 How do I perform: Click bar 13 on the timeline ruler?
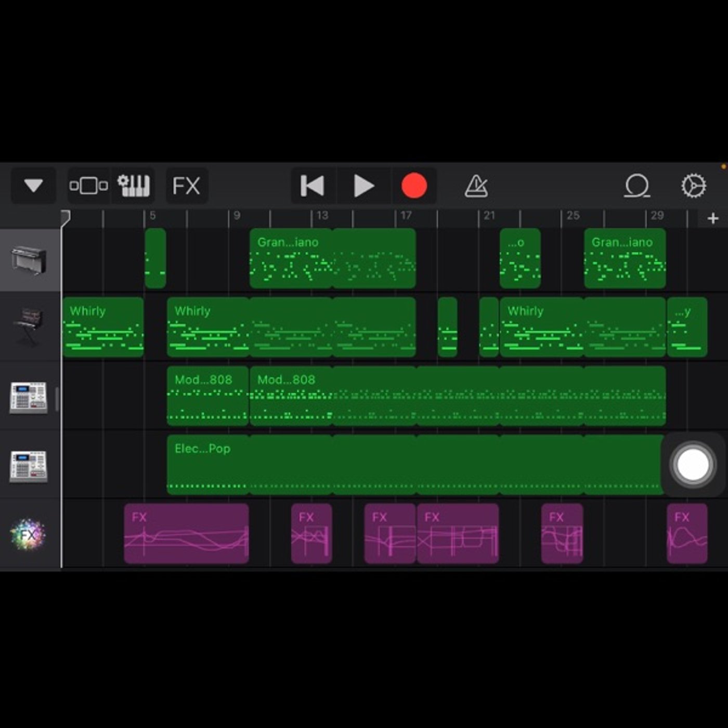(x=322, y=216)
